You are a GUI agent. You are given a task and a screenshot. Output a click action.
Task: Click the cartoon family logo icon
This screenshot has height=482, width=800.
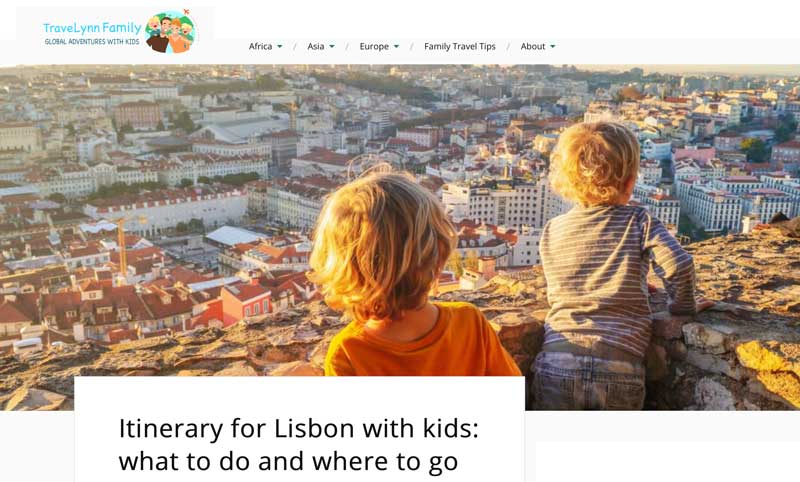(171, 32)
